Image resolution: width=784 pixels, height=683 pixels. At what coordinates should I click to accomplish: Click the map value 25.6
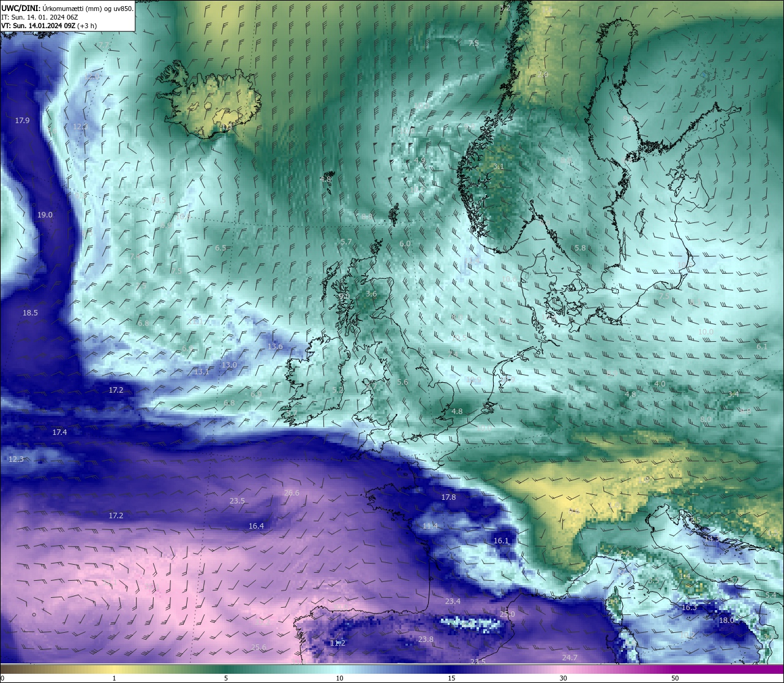pos(258,647)
